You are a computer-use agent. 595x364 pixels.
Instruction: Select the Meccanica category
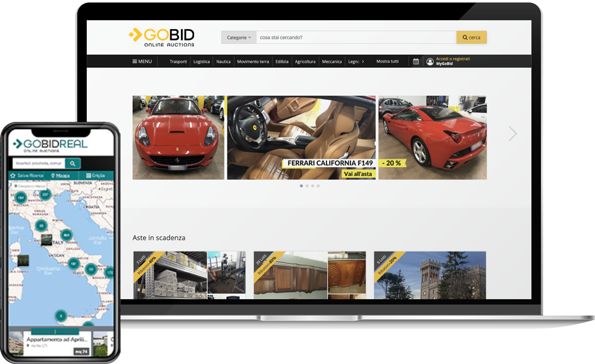(331, 61)
